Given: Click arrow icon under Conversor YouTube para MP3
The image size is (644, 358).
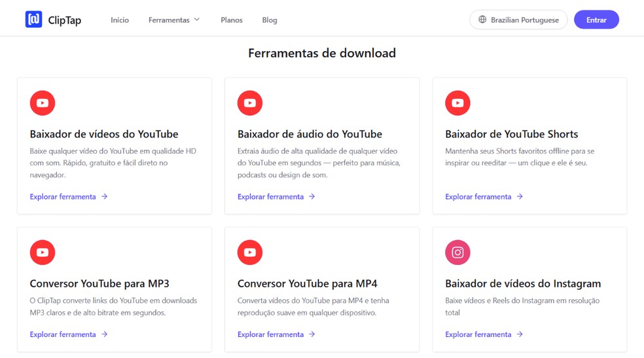Looking at the screenshot, I should click(104, 334).
